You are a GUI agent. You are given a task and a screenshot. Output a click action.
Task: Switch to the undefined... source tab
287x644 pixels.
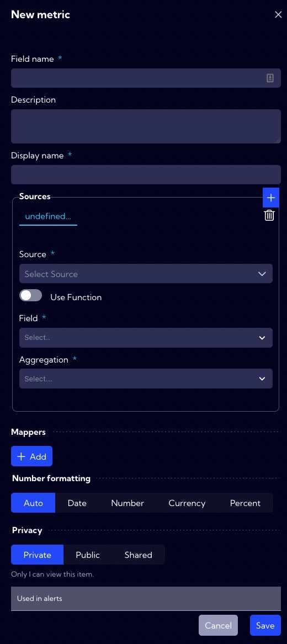[48, 216]
